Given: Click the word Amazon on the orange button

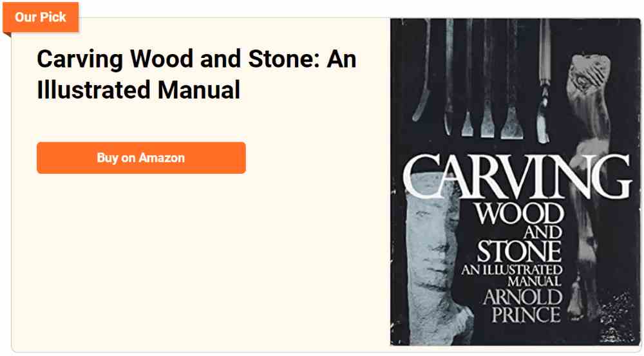Looking at the screenshot, I should click(x=162, y=158).
